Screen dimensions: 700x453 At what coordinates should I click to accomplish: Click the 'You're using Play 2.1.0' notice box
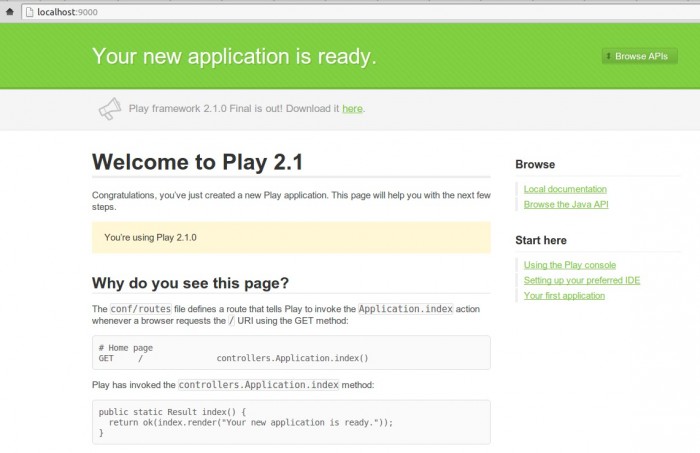[291, 238]
